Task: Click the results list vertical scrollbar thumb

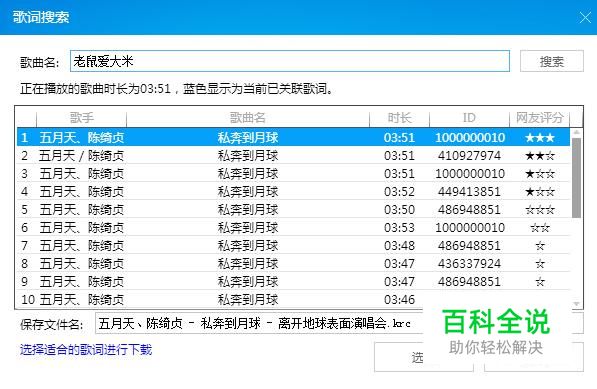Action: coord(576,178)
